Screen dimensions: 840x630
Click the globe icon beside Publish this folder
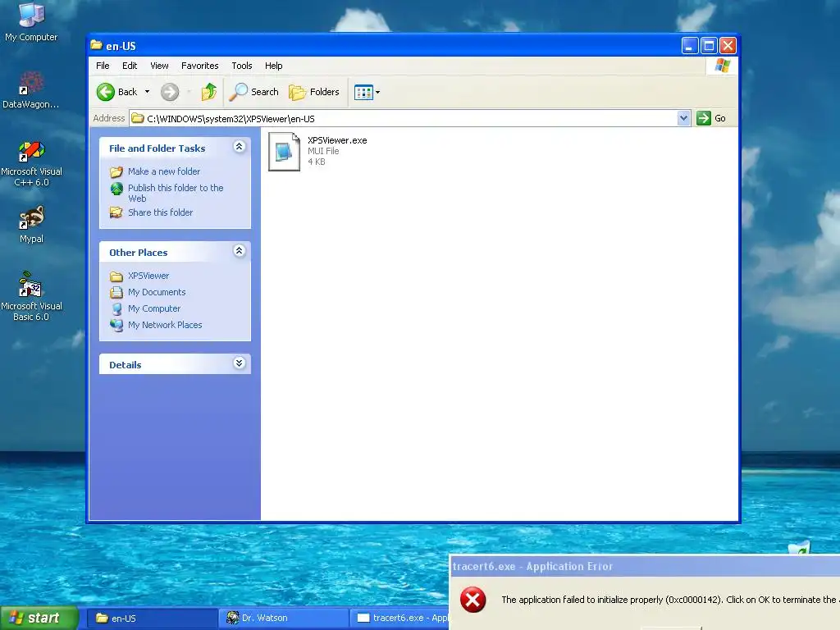(116, 189)
